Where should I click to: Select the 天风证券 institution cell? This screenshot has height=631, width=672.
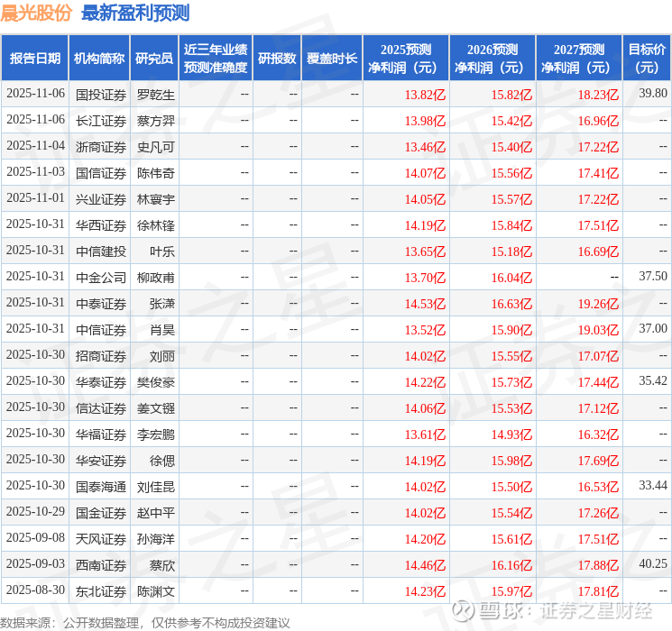101,539
